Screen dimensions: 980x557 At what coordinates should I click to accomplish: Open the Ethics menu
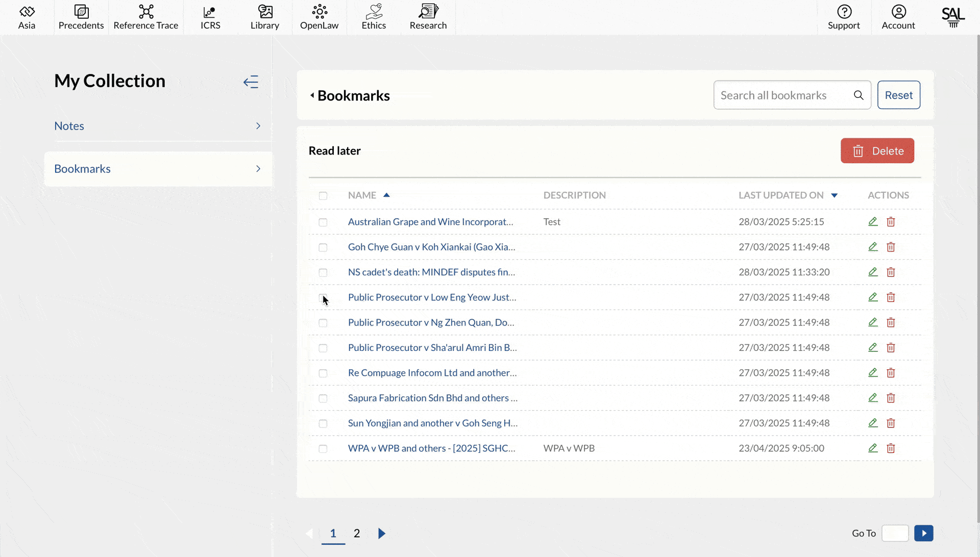click(374, 17)
